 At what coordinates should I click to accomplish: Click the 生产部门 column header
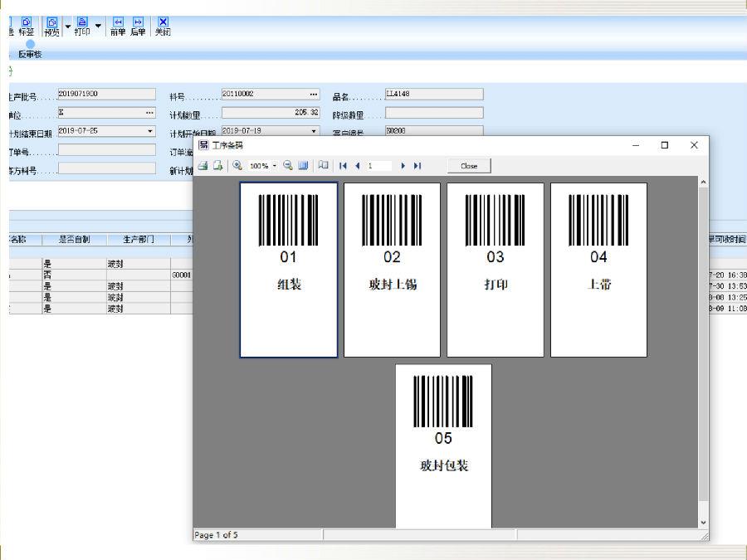point(139,239)
